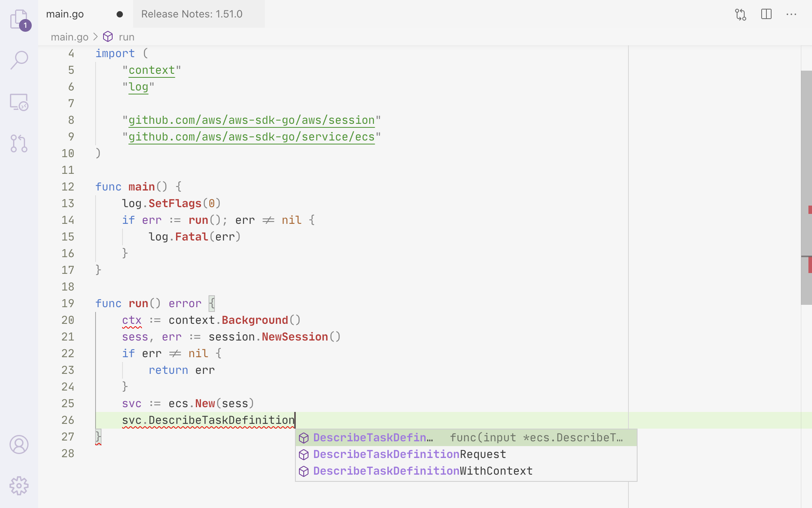The image size is (812, 508).
Task: Click the unsaved dot on main.go tab
Action: click(120, 14)
